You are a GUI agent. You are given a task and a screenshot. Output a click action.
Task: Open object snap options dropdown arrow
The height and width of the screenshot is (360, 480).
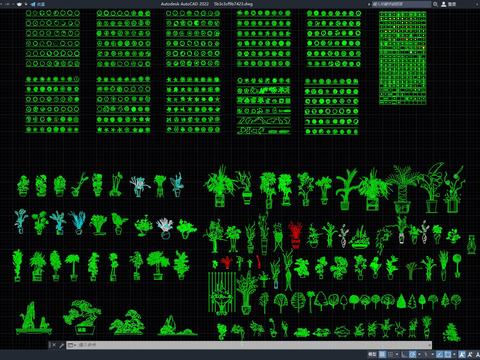454,354
